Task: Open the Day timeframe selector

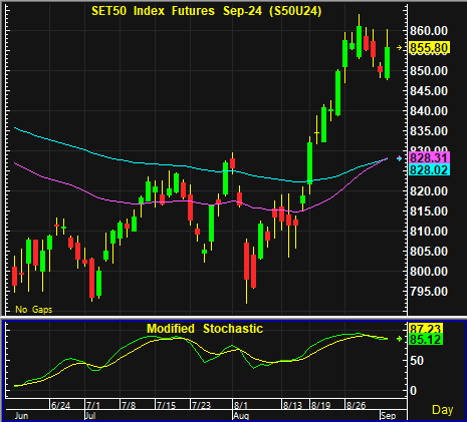Action: [x=443, y=410]
